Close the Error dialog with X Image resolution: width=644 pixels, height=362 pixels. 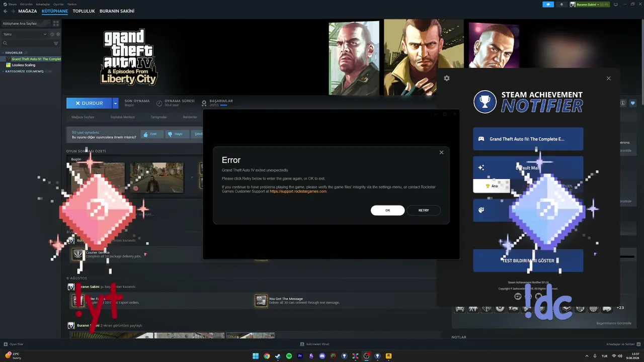tap(441, 152)
